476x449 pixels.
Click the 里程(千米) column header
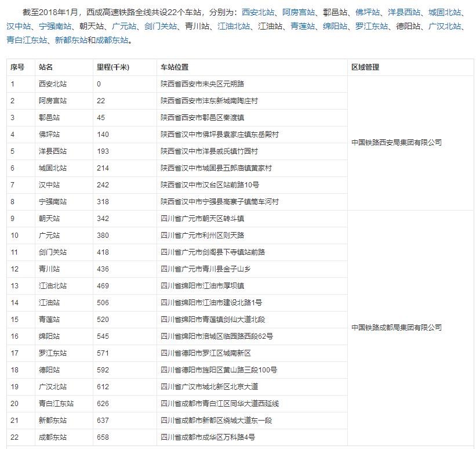pyautogui.click(x=113, y=67)
